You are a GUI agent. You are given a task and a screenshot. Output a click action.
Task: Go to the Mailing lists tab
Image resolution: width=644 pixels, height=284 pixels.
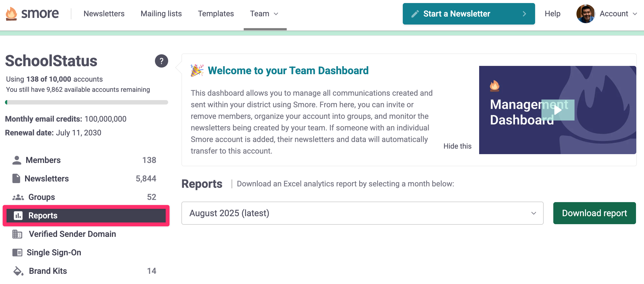click(161, 14)
